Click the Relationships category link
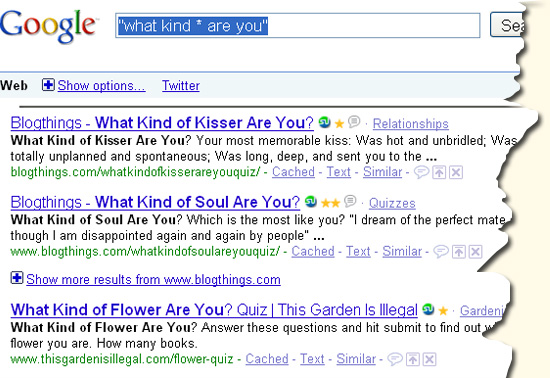Screen dimensions: 550x378 pyautogui.click(x=410, y=123)
